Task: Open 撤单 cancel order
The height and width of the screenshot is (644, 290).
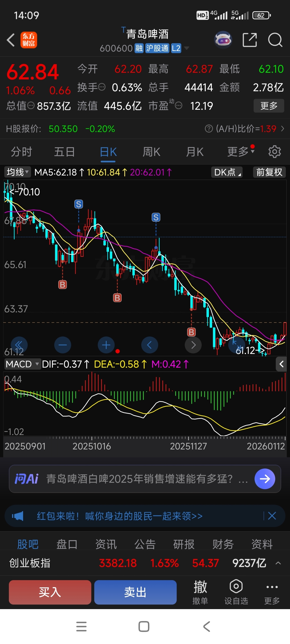Action: pos(200,592)
